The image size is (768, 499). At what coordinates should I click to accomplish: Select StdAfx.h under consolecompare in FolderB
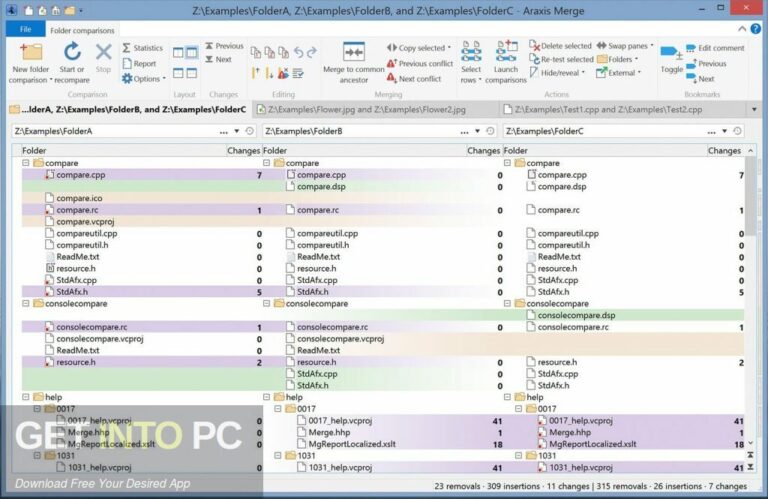click(312, 385)
